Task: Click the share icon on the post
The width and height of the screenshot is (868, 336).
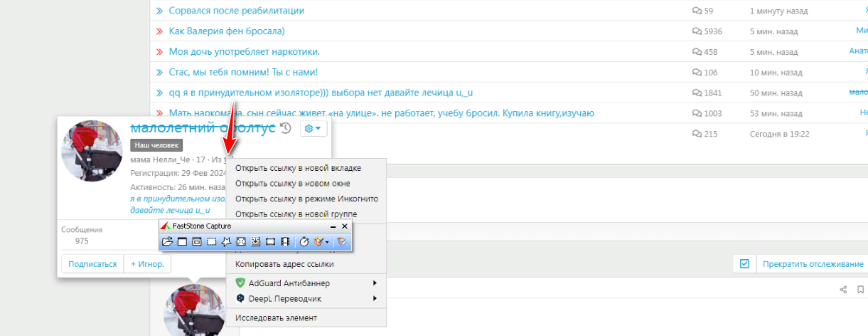Action: [x=843, y=289]
